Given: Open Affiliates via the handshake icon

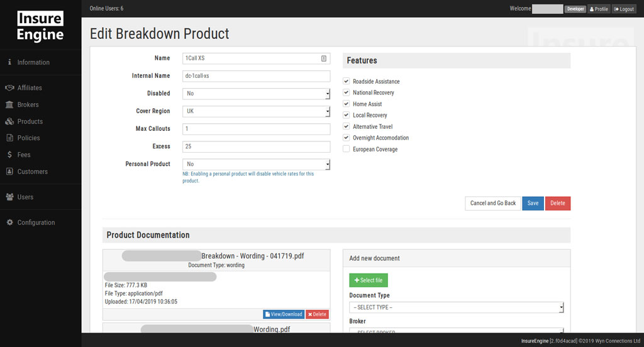Looking at the screenshot, I should 9,88.
